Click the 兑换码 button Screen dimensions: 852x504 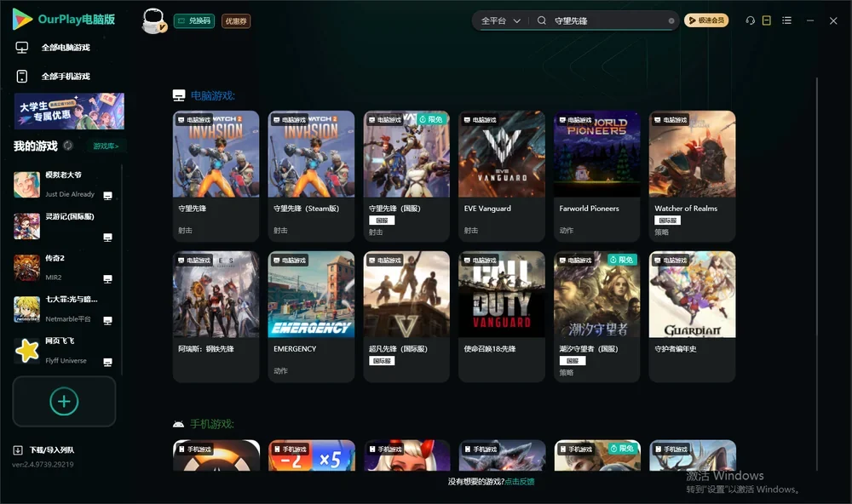pos(194,21)
